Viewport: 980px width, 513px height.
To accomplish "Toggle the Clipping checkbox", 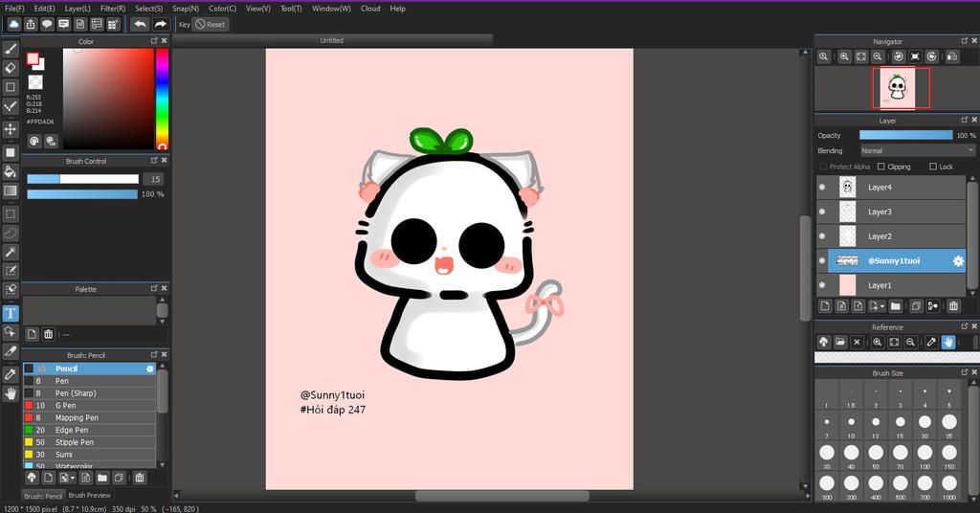I will [880, 167].
